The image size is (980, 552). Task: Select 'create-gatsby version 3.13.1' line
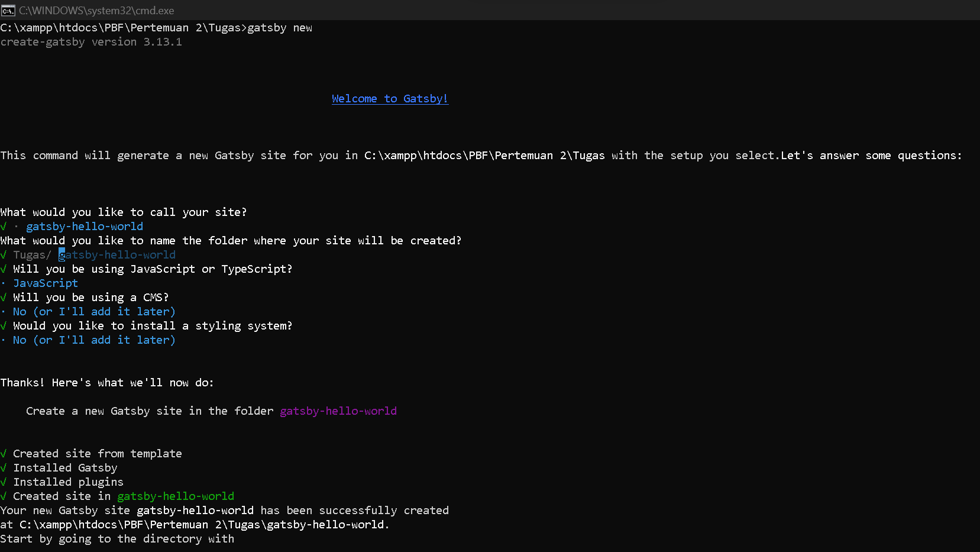(x=91, y=42)
